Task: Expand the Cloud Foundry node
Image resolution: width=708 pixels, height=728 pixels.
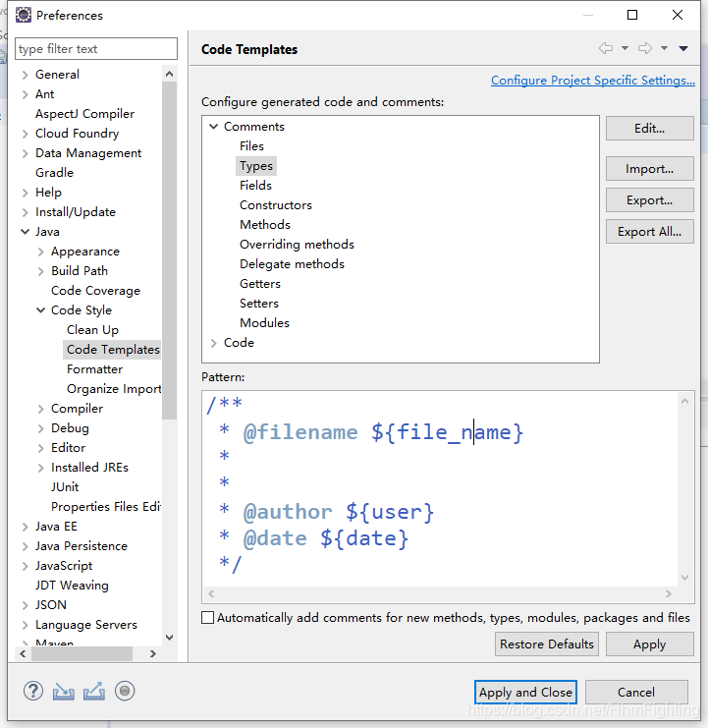Action: coord(26,134)
